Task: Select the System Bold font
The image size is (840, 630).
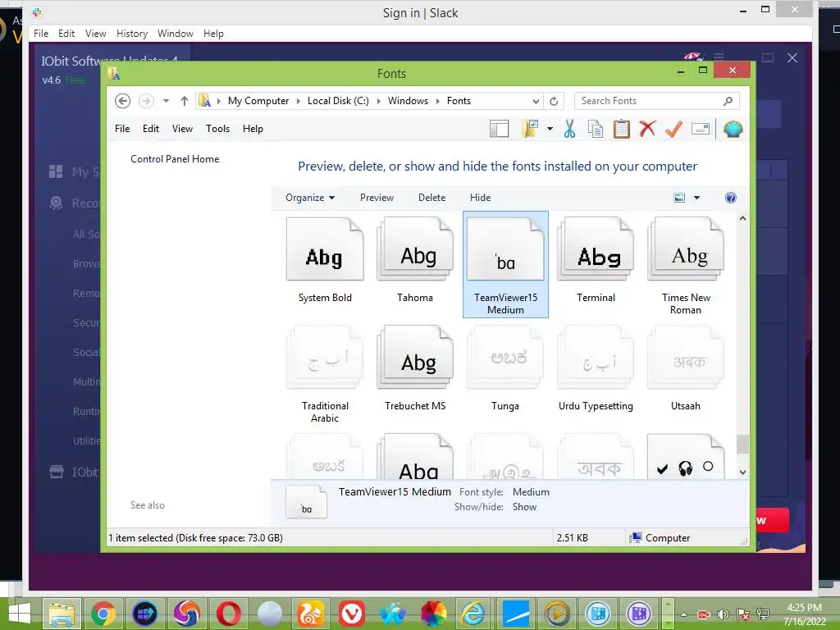Action: click(325, 261)
